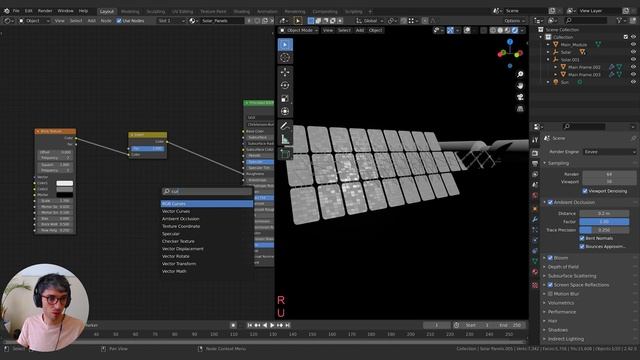The width and height of the screenshot is (640, 360).
Task: Open shader type Object dropdown
Action: [34, 21]
